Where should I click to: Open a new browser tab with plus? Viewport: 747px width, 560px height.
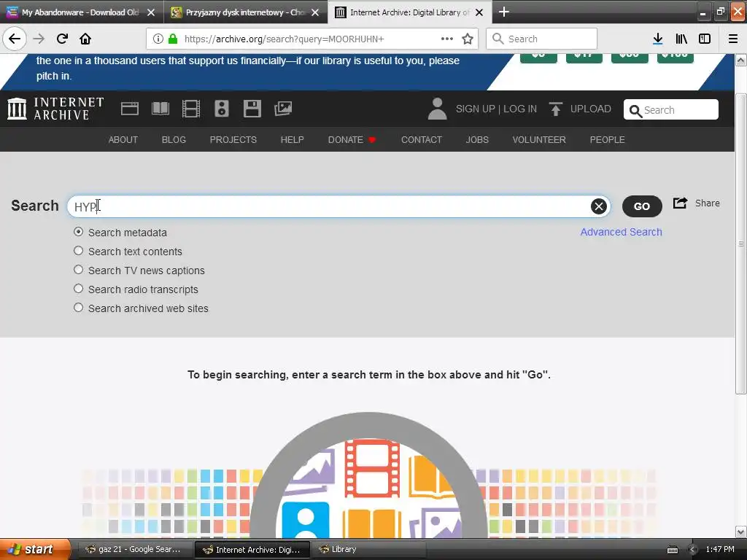click(503, 12)
